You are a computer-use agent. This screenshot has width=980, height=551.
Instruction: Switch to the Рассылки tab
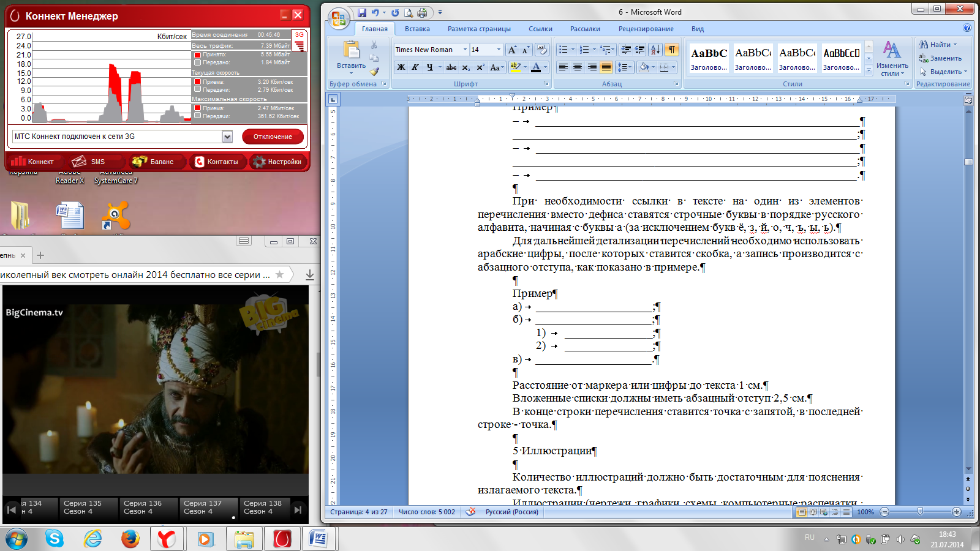tap(585, 29)
